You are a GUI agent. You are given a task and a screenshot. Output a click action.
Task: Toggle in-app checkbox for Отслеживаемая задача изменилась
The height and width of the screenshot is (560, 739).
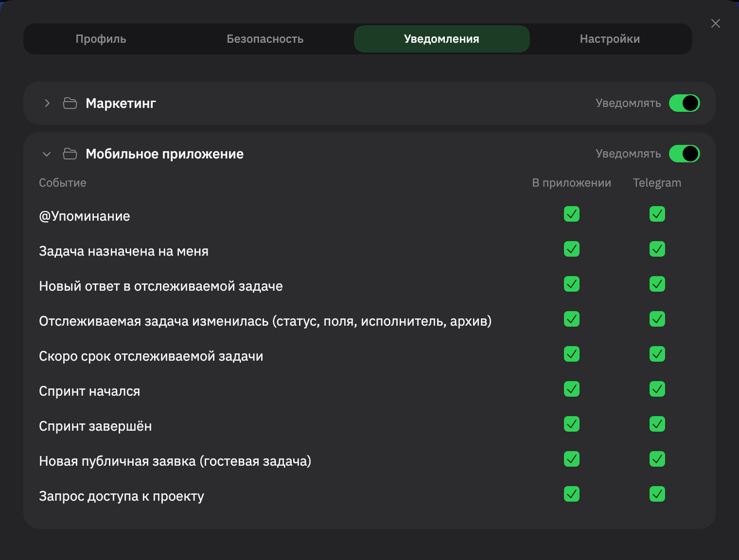(x=572, y=319)
